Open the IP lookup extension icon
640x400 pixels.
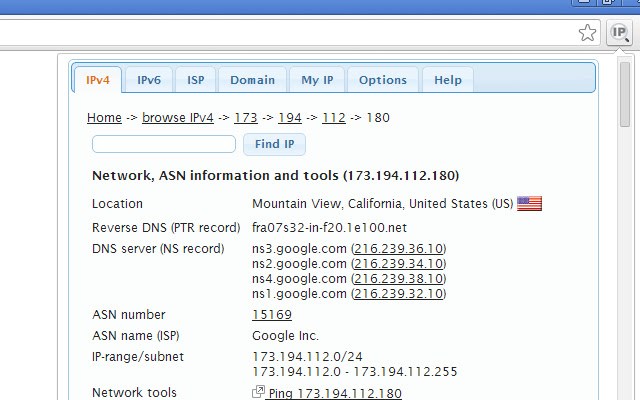[x=619, y=32]
